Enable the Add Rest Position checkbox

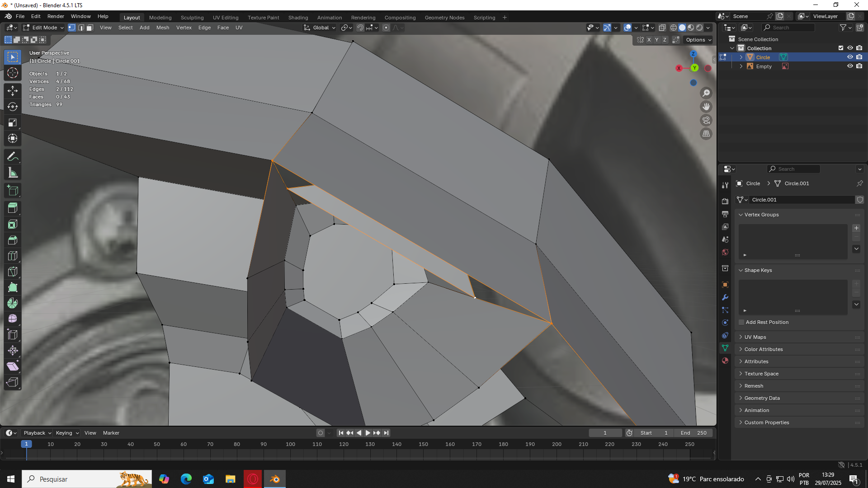(741, 322)
